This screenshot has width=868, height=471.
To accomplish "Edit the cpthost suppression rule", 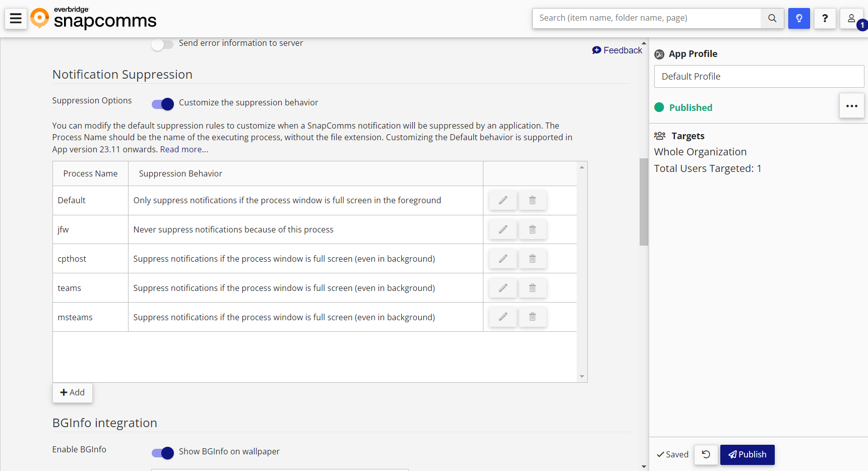I will [x=503, y=259].
